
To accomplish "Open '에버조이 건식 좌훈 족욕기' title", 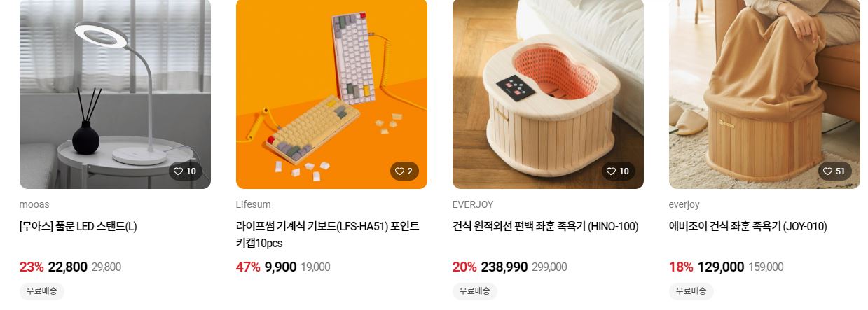I will tap(724, 227).
